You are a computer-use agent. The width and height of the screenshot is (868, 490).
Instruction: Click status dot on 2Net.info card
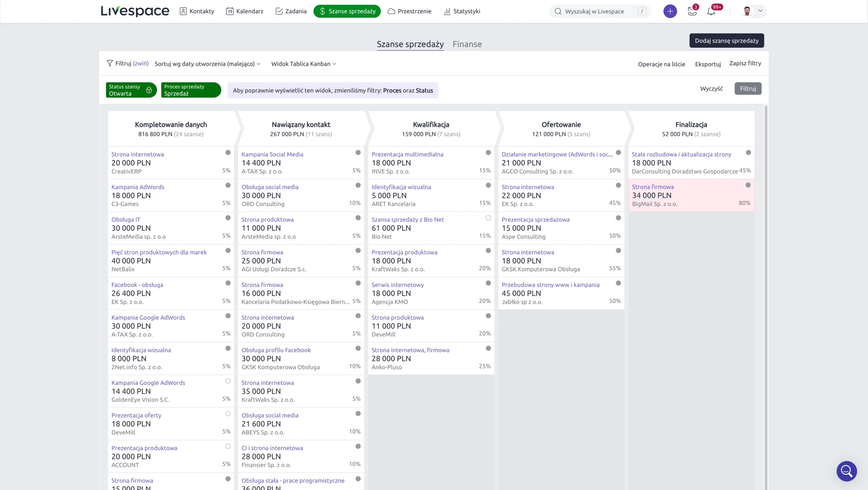(228, 348)
